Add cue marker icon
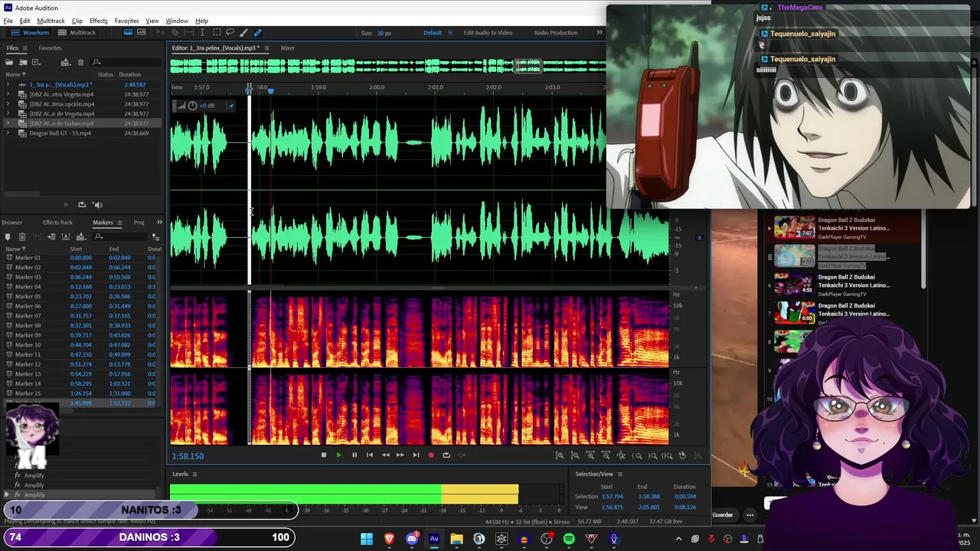Image resolution: width=980 pixels, height=551 pixels. pos(8,237)
